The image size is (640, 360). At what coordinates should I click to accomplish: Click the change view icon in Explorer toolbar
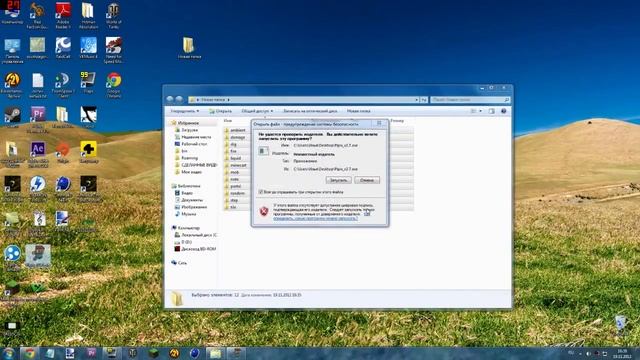coord(474,111)
